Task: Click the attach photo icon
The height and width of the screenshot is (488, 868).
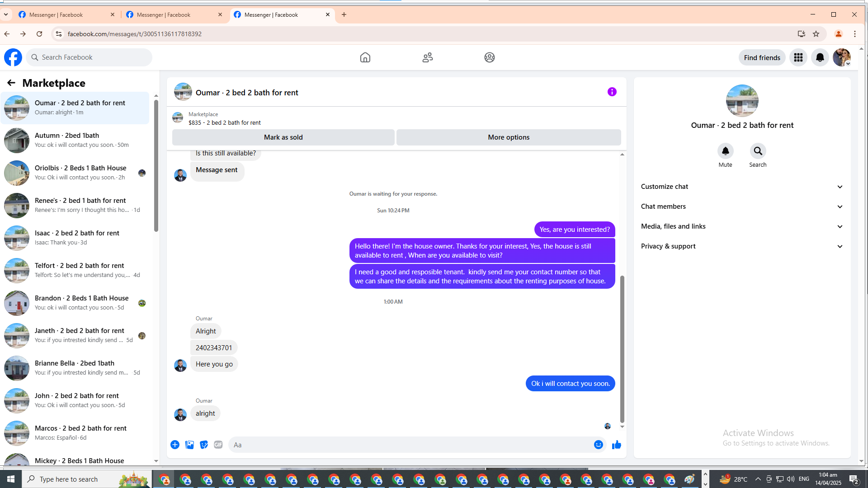Action: tap(189, 445)
